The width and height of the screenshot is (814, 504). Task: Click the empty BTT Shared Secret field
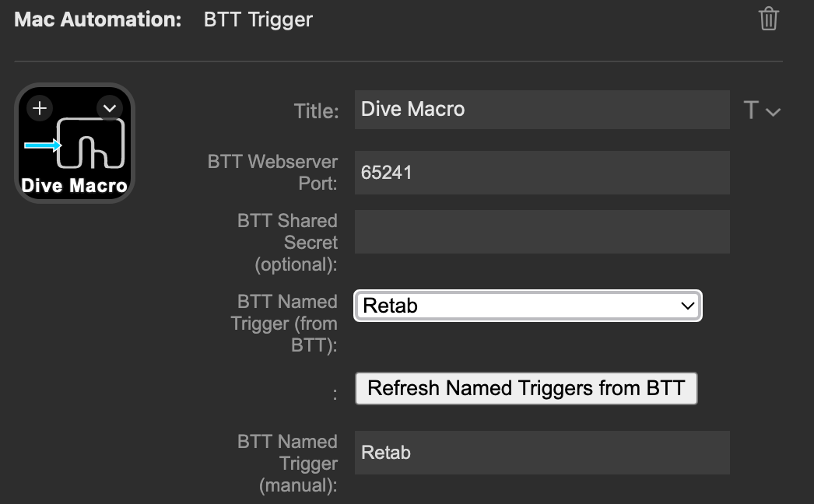coord(542,231)
